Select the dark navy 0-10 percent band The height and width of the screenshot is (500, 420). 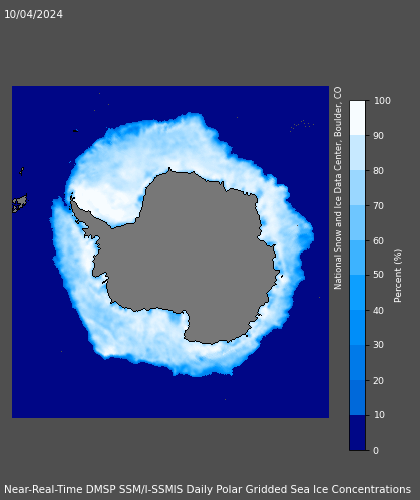357,433
